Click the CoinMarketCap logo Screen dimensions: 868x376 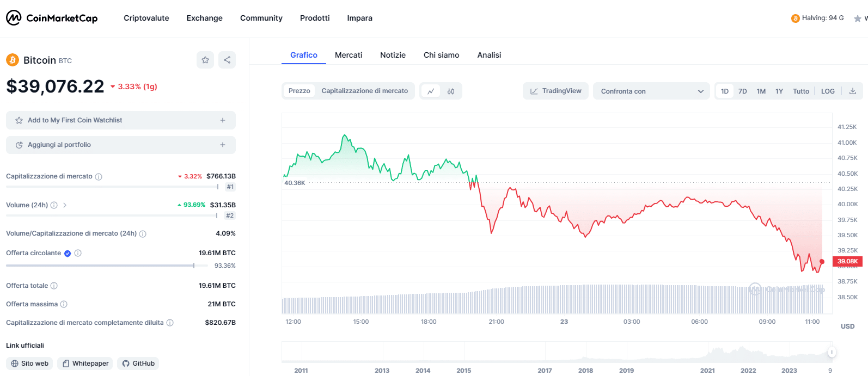pyautogui.click(x=52, y=18)
